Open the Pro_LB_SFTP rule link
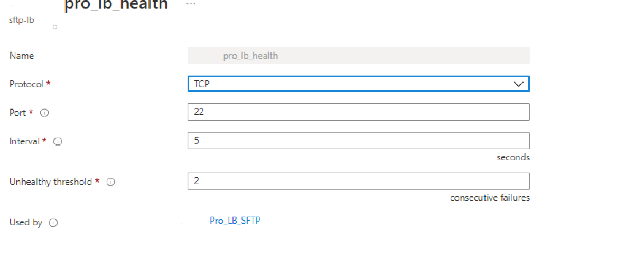 [235, 221]
